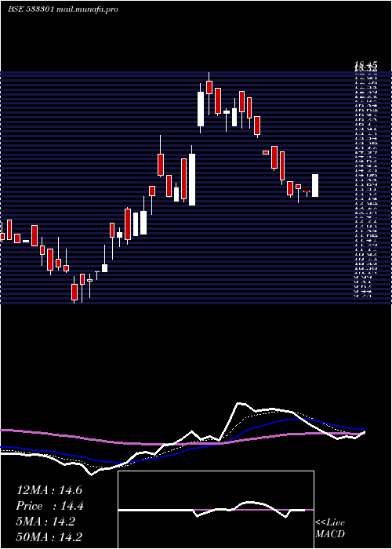Click the last white candlestick on the right

point(315,185)
